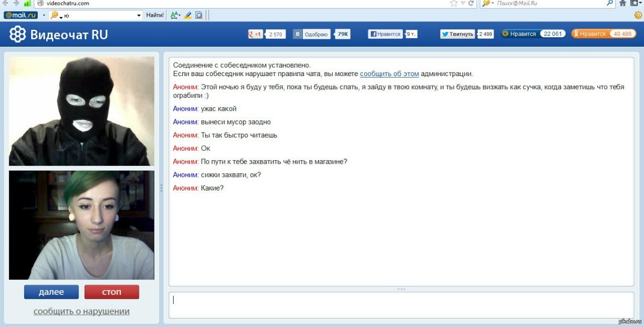The height and width of the screenshot is (327, 644).
Task: Click the Facebook 'Нравится' like button
Action: click(385, 34)
